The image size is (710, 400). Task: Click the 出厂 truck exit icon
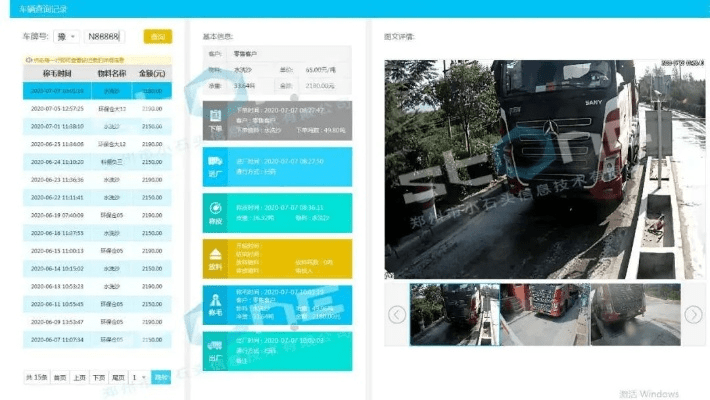215,350
